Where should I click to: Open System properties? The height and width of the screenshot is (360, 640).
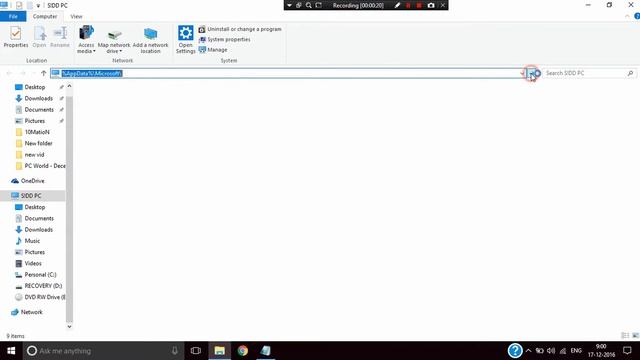pyautogui.click(x=224, y=40)
